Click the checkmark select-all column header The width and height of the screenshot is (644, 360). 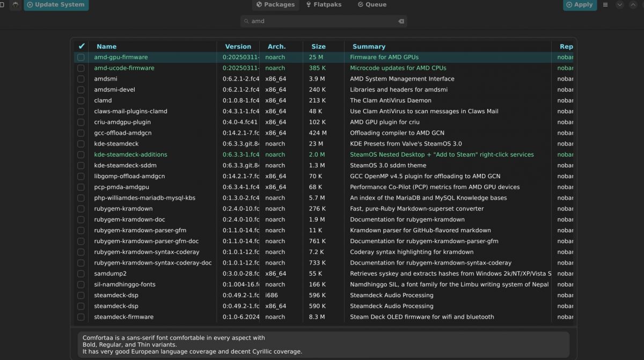(x=81, y=47)
